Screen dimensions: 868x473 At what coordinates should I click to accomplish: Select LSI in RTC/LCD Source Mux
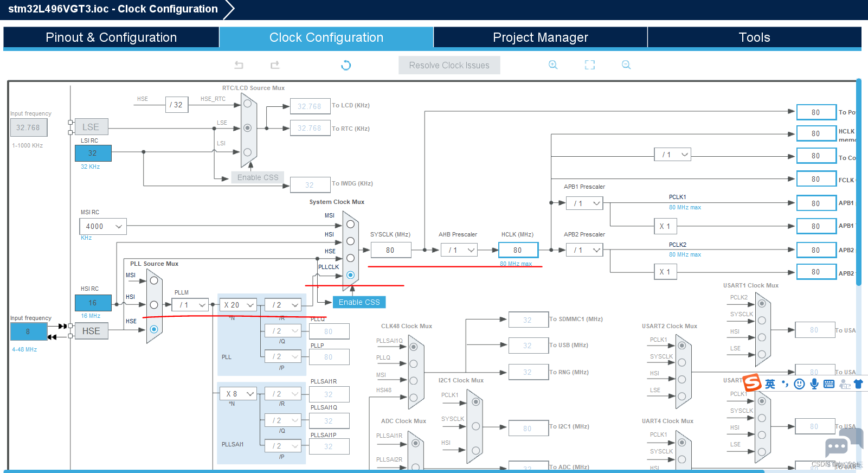click(x=247, y=152)
